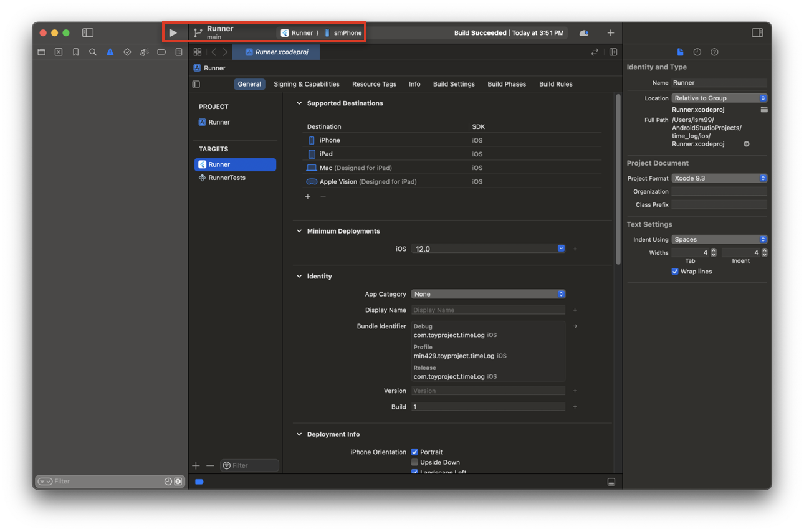The image size is (804, 532).
Task: Open the Indent Using Spaces dropdown
Action: click(x=719, y=240)
